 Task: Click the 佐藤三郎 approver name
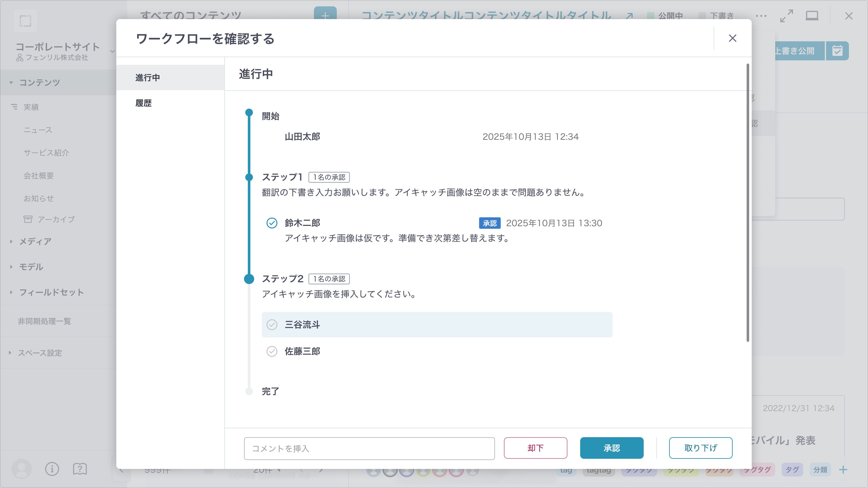click(x=302, y=351)
